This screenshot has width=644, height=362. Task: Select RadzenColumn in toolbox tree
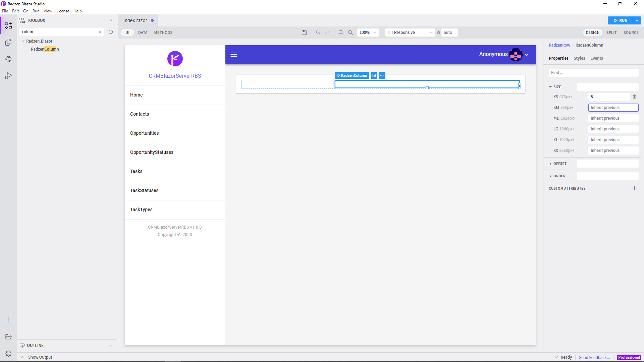[x=45, y=49]
